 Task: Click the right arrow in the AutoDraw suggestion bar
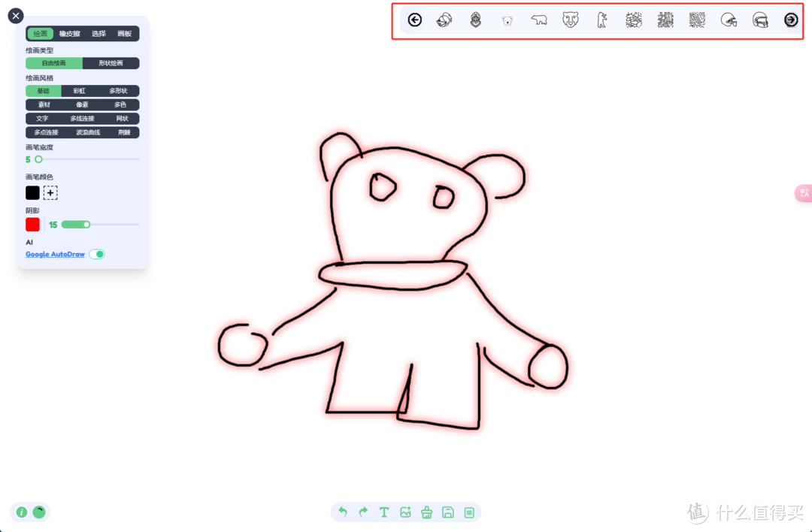pos(791,20)
